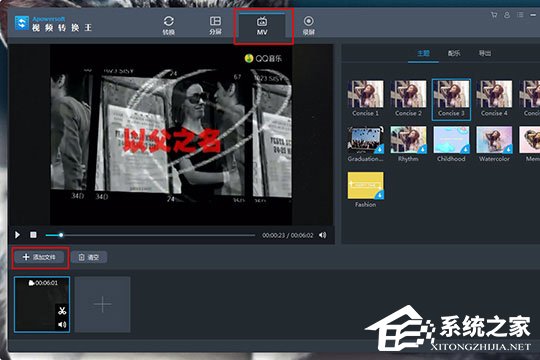Mute the preview volume speaker icon
This screenshot has height=360, width=540.
[x=322, y=235]
